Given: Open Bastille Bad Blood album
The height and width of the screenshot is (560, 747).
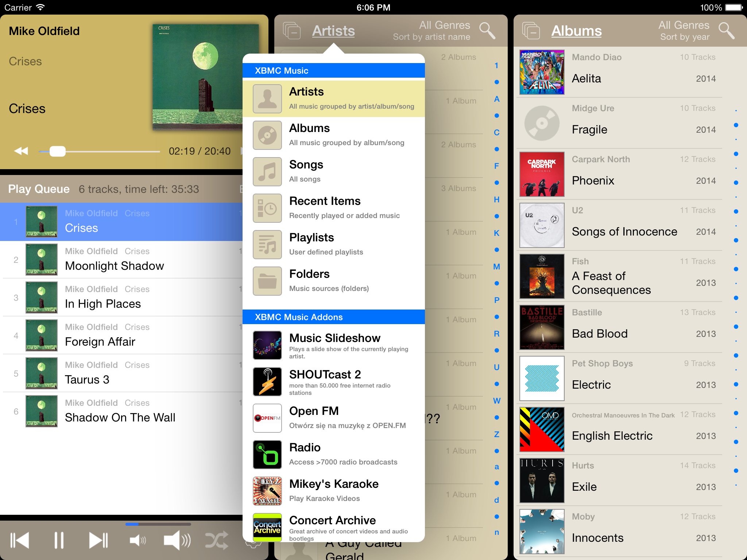Looking at the screenshot, I should click(620, 327).
